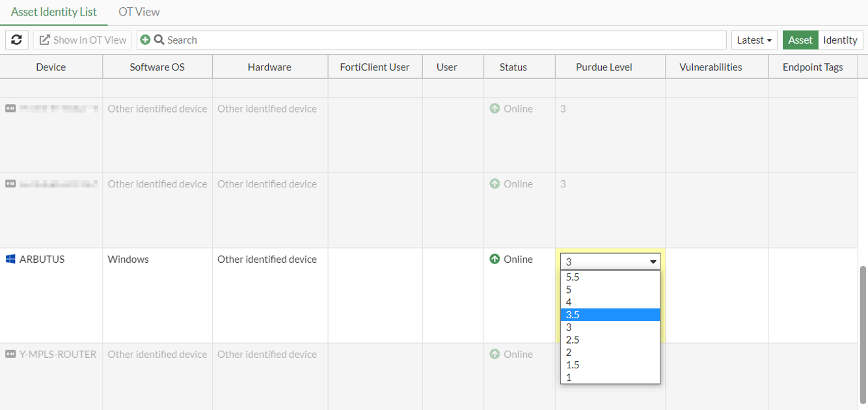
Task: Click the Windows icon beside ARBUTUS
Action: pyautogui.click(x=10, y=259)
